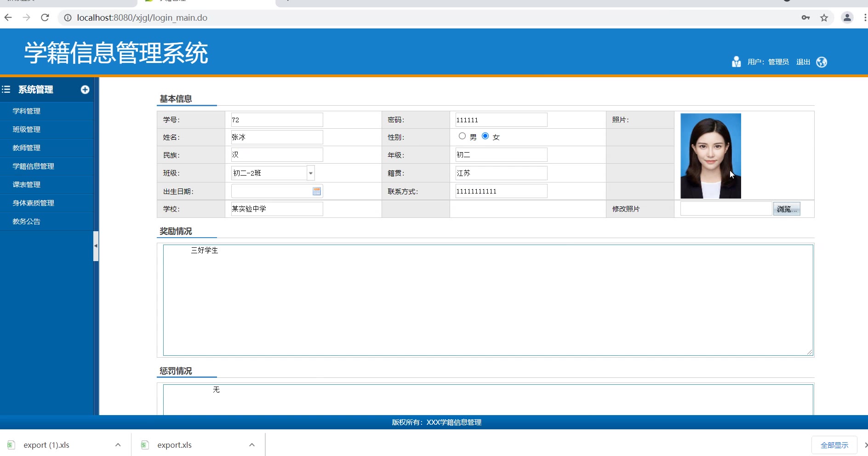
Task: Click the plus icon beside 系统管理
Action: (85, 90)
